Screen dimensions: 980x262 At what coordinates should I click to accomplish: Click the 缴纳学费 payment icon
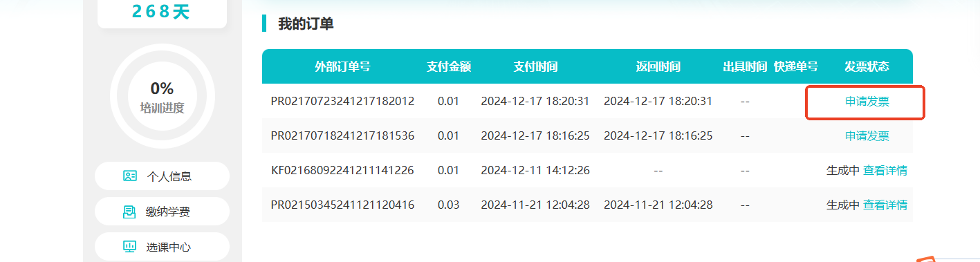click(x=129, y=212)
